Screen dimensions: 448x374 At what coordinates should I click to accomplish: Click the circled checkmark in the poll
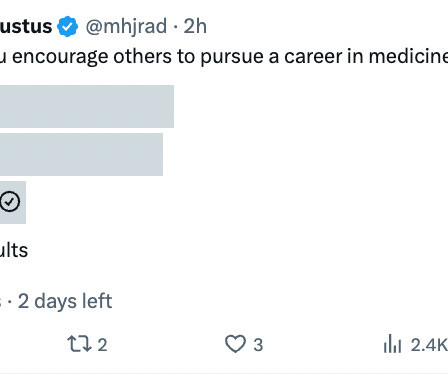[10, 202]
